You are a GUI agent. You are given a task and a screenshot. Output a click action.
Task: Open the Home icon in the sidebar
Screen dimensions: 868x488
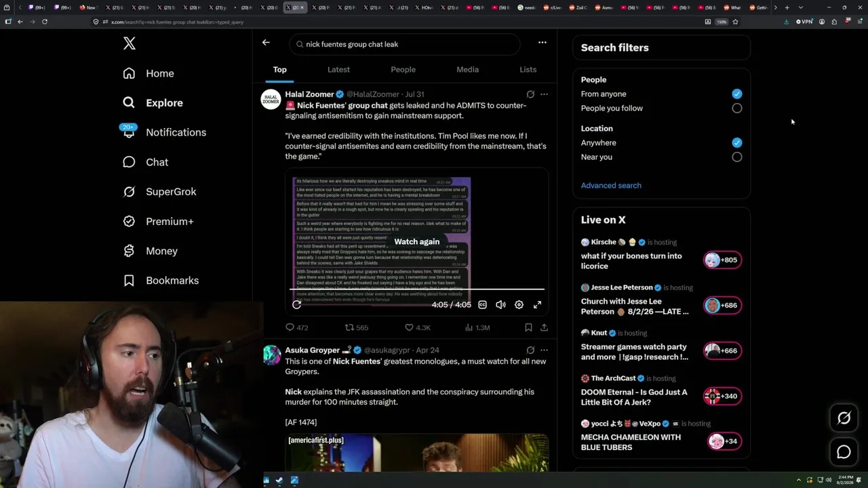pos(129,73)
